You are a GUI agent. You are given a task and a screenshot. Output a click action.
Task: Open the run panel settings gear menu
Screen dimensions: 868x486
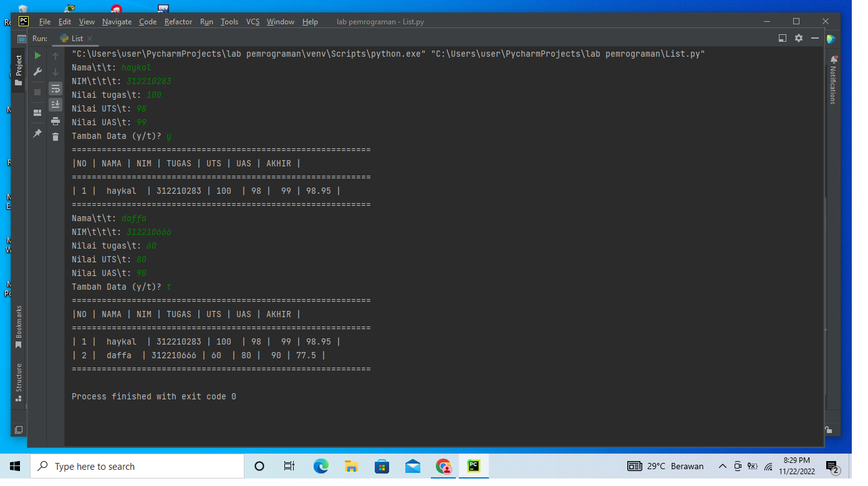(799, 38)
